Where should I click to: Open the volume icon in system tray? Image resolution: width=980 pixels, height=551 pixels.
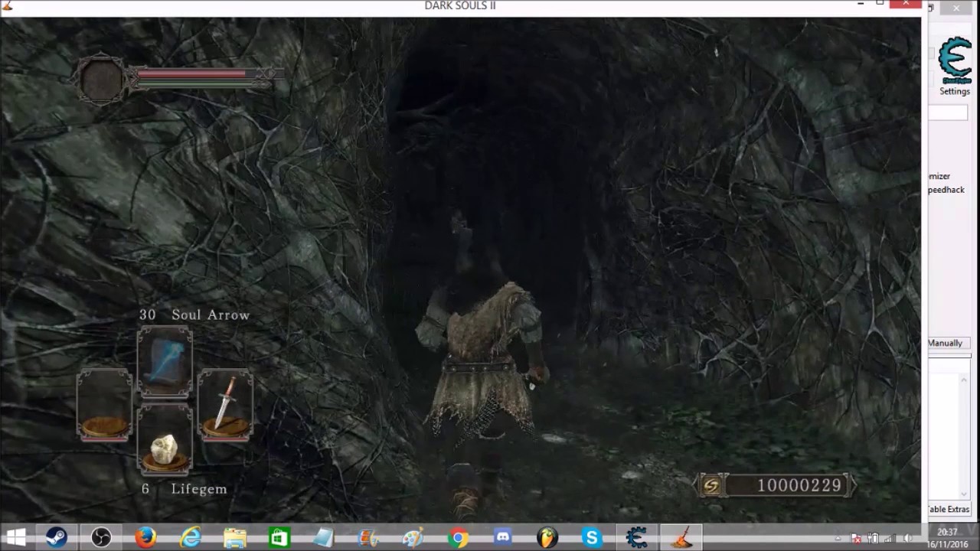pos(909,538)
